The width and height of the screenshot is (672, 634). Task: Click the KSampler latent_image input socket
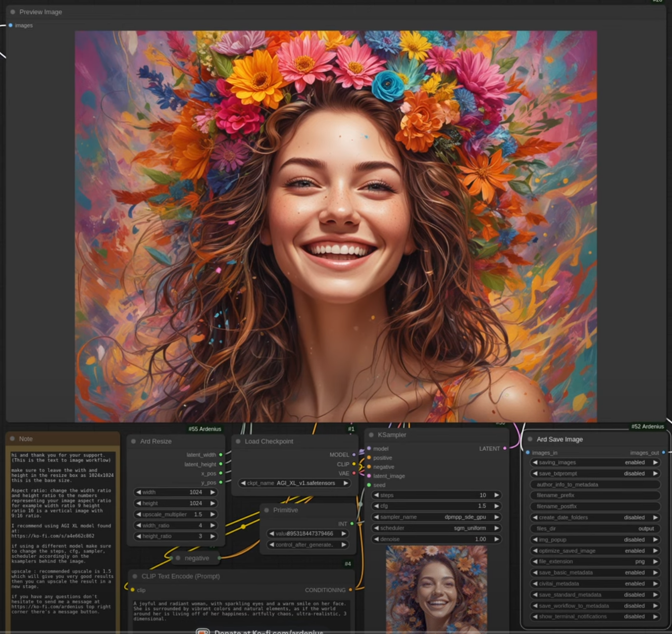369,475
